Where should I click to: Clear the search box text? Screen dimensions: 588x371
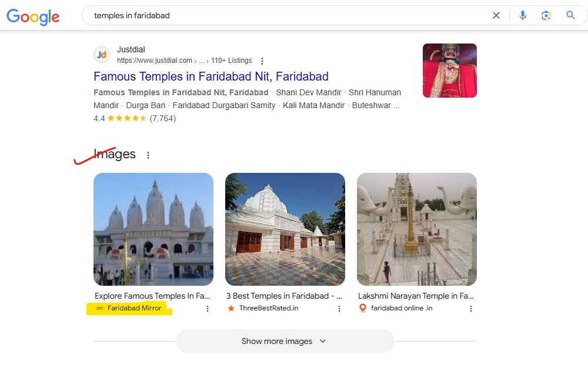496,15
